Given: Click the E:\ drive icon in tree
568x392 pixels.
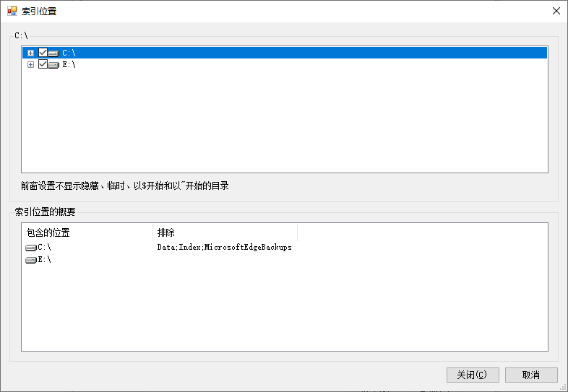Looking at the screenshot, I should 54,66.
